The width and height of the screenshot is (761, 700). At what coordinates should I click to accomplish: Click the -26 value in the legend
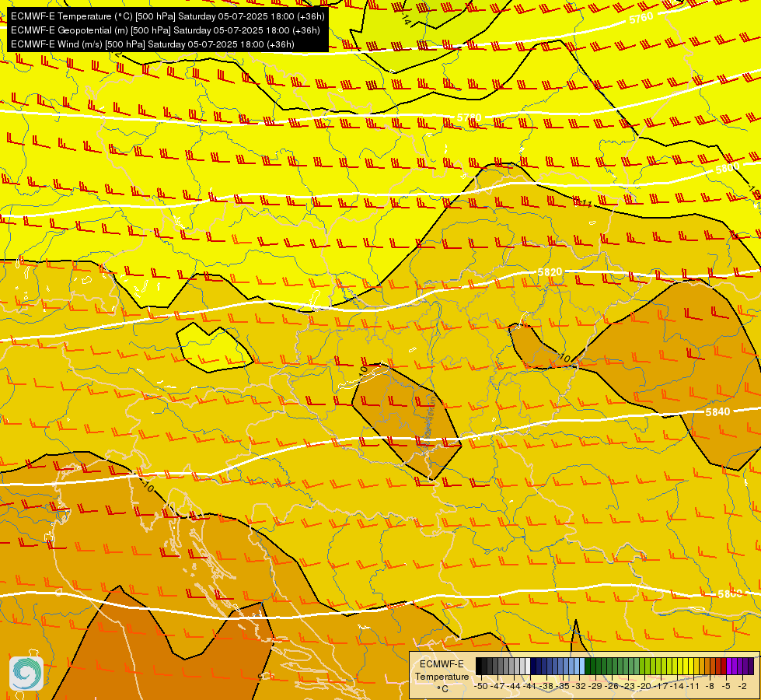(612, 687)
